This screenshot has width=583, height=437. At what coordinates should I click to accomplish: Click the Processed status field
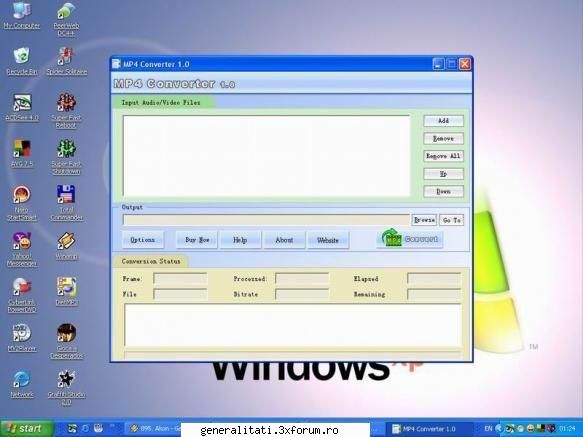[x=302, y=278]
